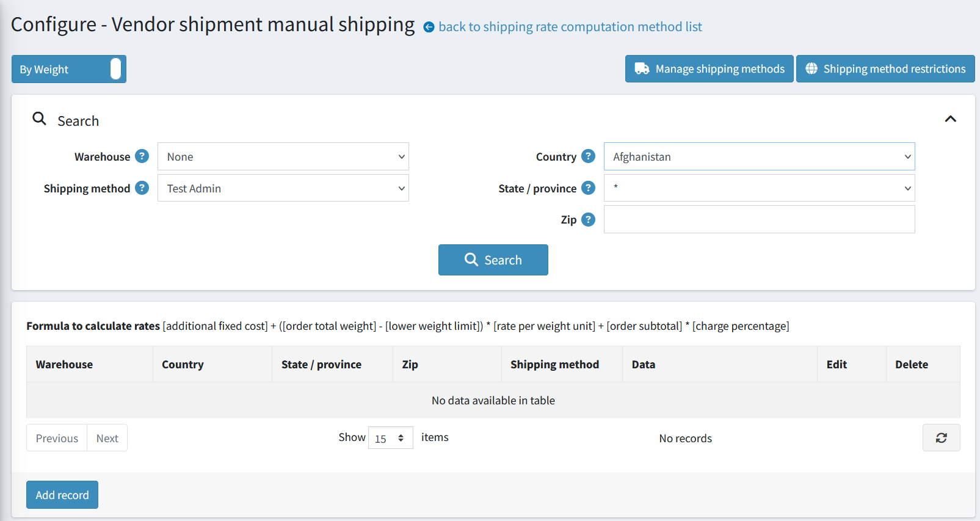Show help for Shipping method field

(x=142, y=188)
